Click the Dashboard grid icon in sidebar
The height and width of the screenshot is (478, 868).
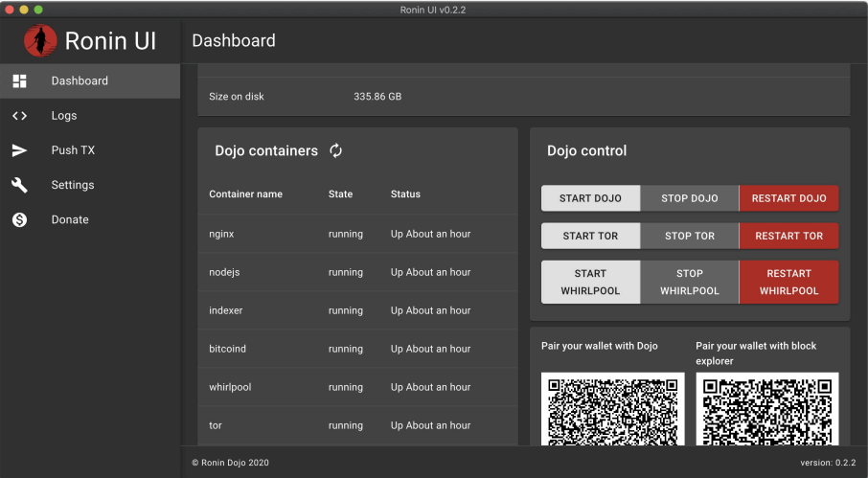coord(19,81)
